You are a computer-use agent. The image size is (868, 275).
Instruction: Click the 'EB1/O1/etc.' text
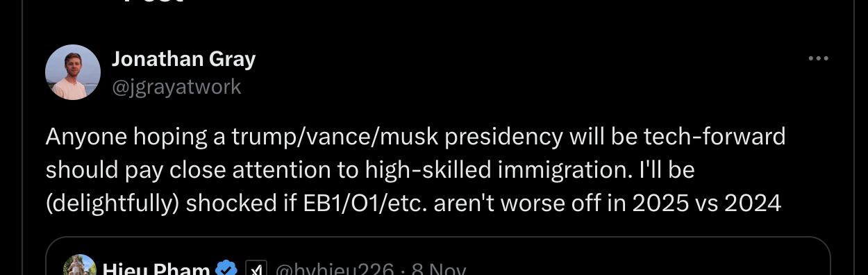click(x=356, y=203)
